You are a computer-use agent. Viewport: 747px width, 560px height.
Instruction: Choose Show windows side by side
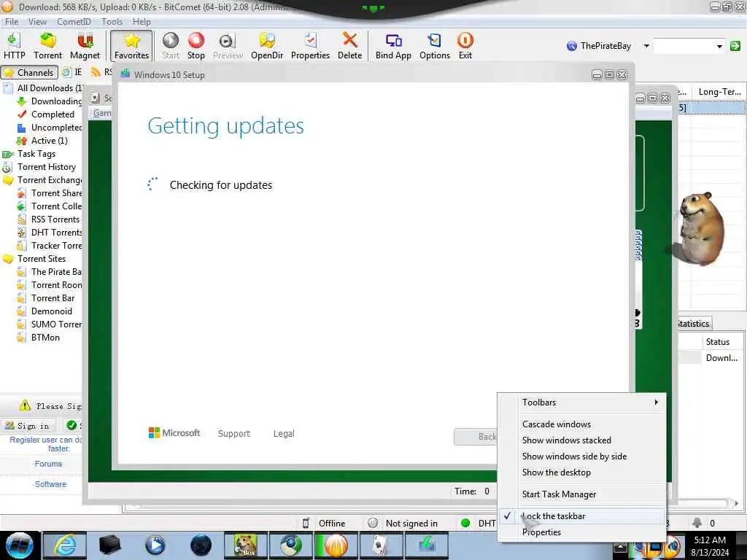pos(574,456)
